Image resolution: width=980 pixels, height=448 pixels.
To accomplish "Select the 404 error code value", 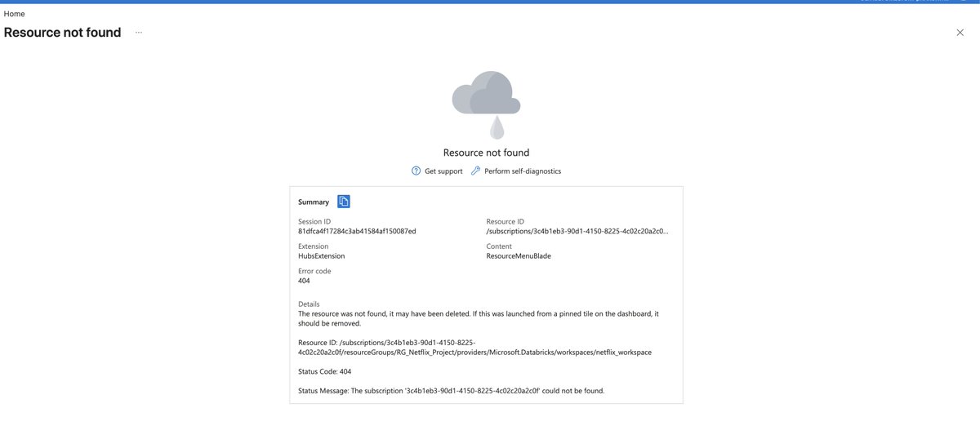I will (305, 281).
